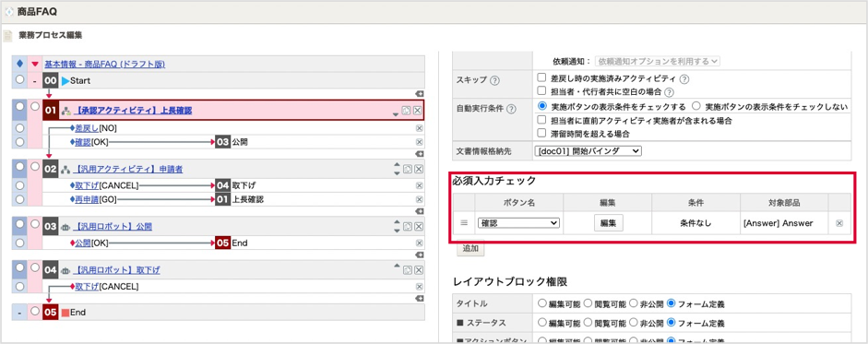Collapse tree with red triangle icon

tap(35, 65)
